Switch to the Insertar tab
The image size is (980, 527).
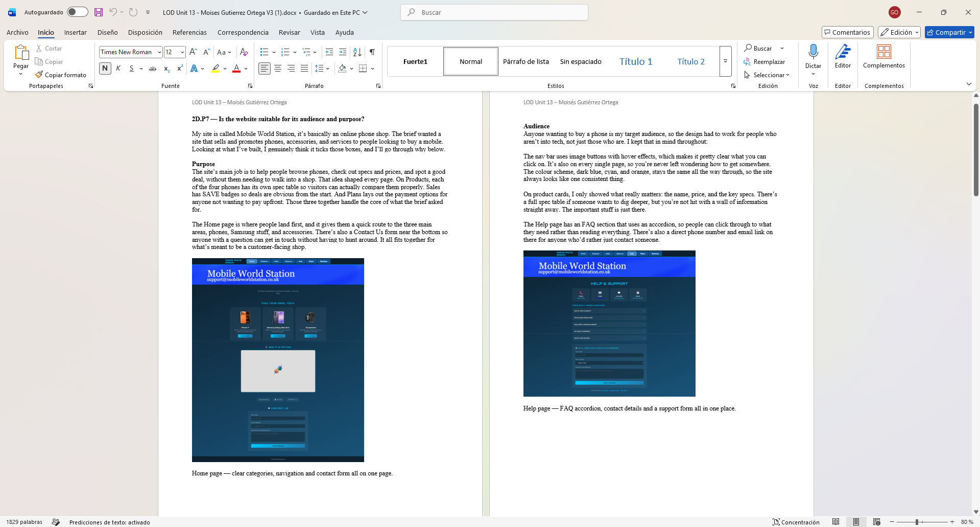(x=75, y=32)
